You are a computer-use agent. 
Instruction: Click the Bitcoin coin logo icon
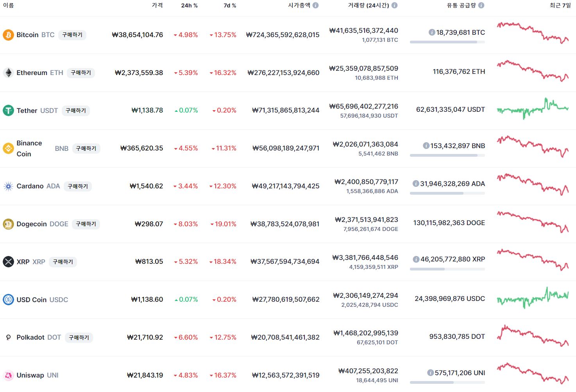(x=8, y=35)
